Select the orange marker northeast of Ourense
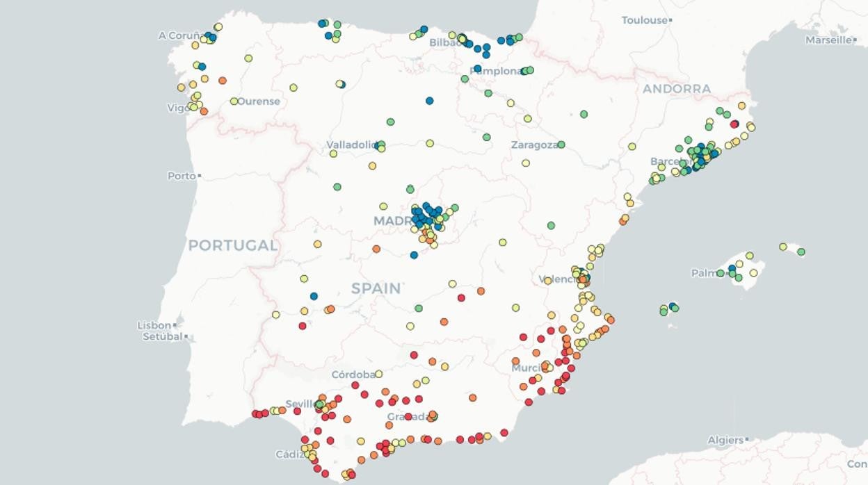868x485 pixels. click(223, 81)
